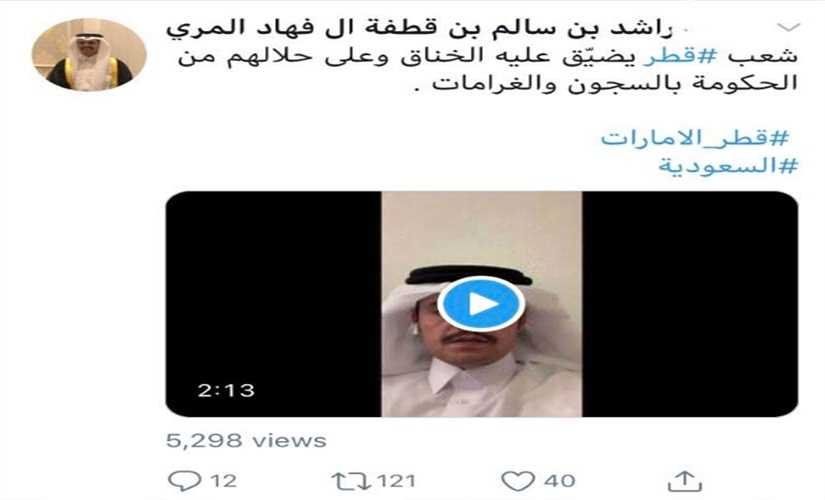Click the 2:13 video duration label
The width and height of the screenshot is (825, 500).
226,391
